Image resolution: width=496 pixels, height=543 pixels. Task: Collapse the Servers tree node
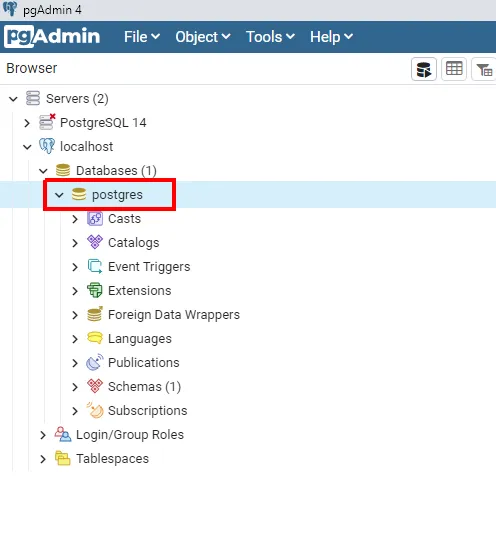[x=13, y=99]
